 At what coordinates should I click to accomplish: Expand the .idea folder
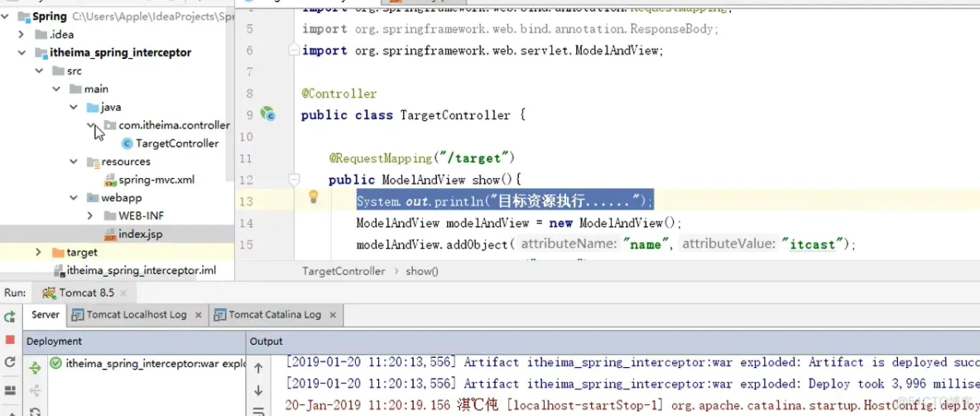click(22, 35)
